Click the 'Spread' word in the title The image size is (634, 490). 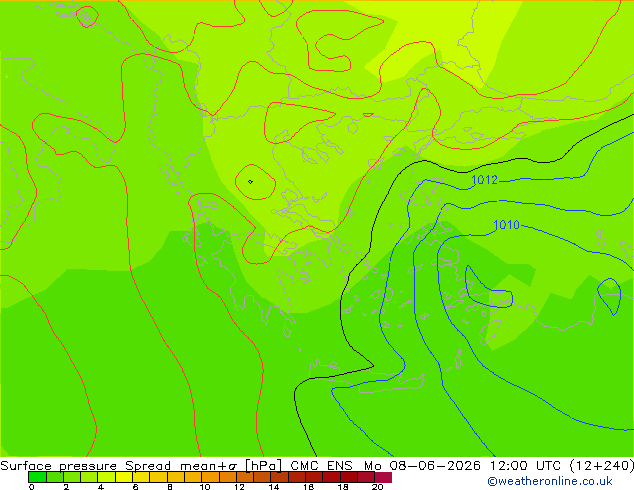click(148, 466)
